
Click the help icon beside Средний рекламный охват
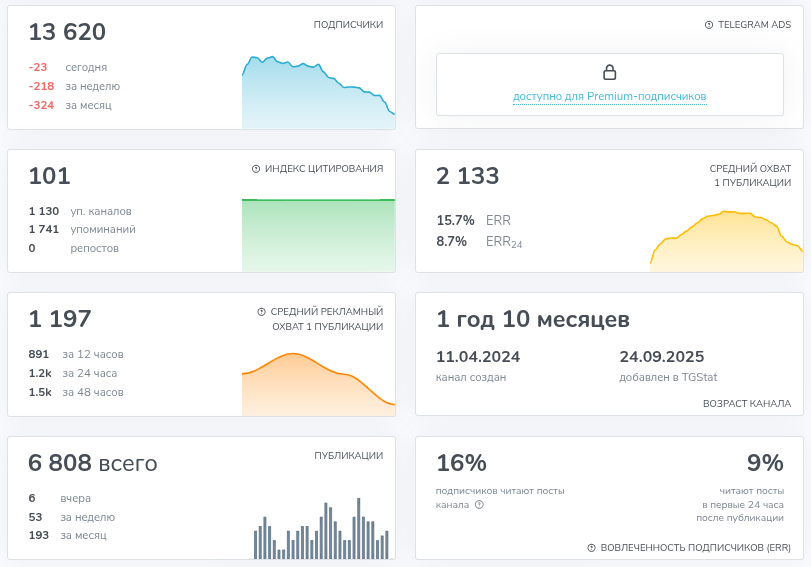click(x=261, y=312)
